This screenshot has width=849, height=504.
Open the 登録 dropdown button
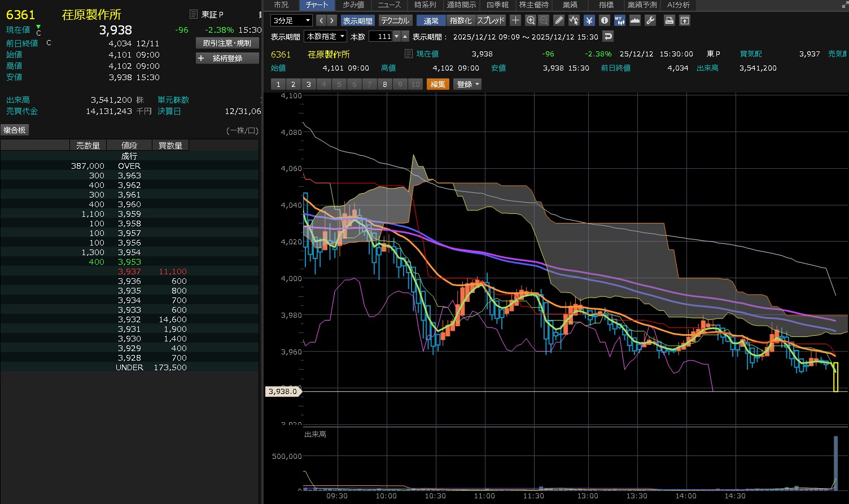click(469, 84)
